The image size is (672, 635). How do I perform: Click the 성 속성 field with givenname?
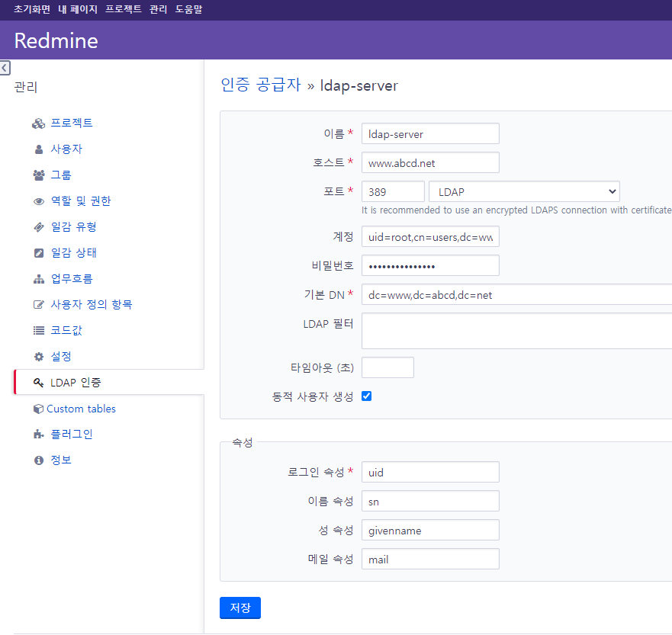point(430,530)
